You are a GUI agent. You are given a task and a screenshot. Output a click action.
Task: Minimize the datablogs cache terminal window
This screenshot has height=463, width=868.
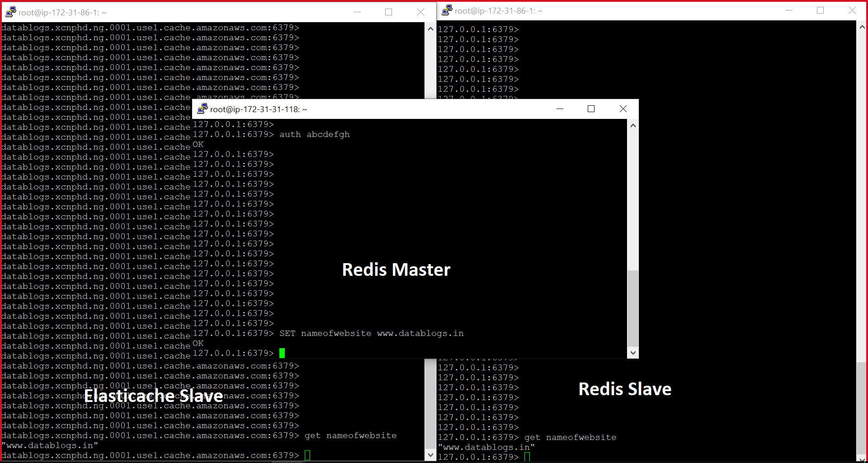click(357, 12)
